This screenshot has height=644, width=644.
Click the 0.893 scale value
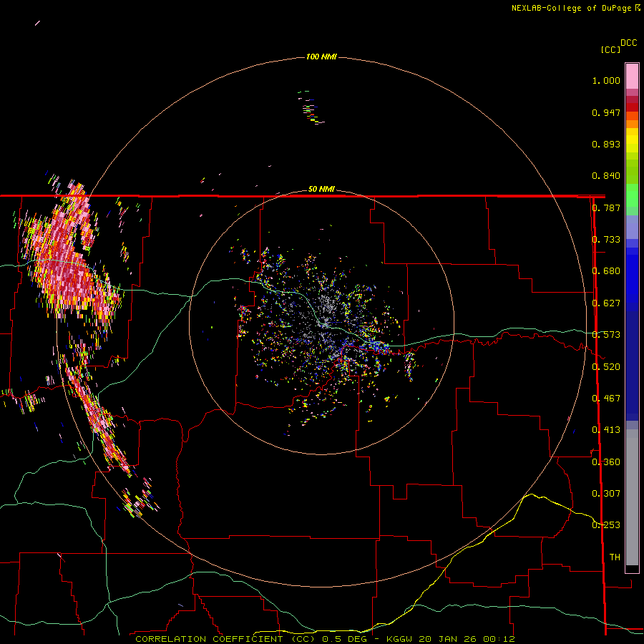[606, 144]
